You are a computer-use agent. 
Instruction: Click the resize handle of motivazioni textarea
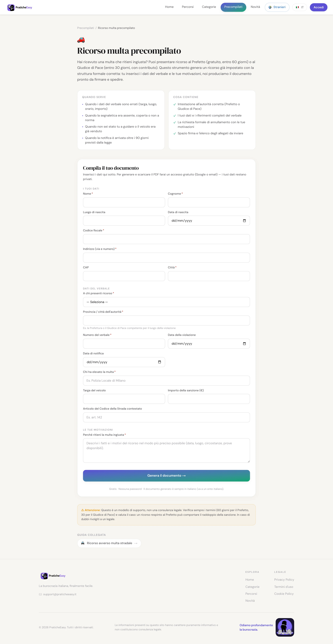pos(248,461)
